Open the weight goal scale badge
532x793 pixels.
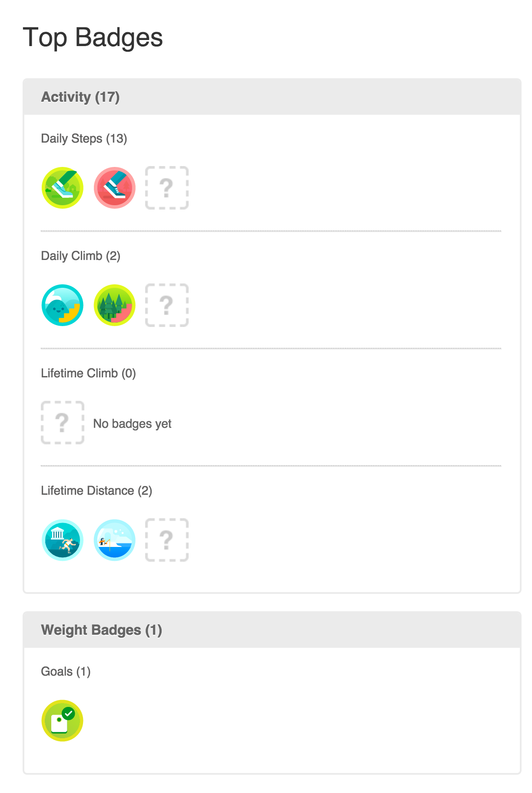tap(63, 720)
